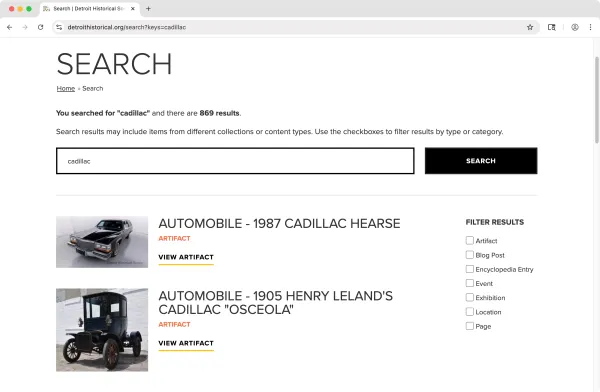Click the large SEARCH page heading
The height and width of the screenshot is (392, 600).
pos(114,64)
